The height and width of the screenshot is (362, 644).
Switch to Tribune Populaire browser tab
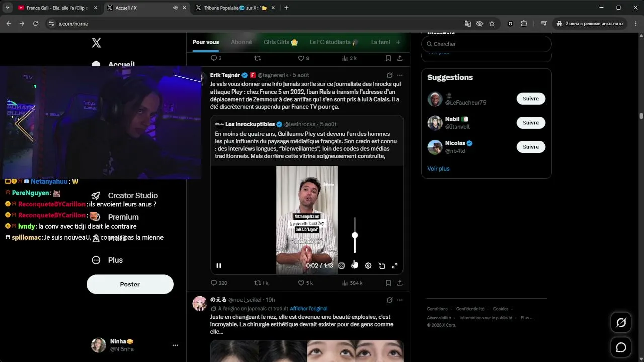235,8
